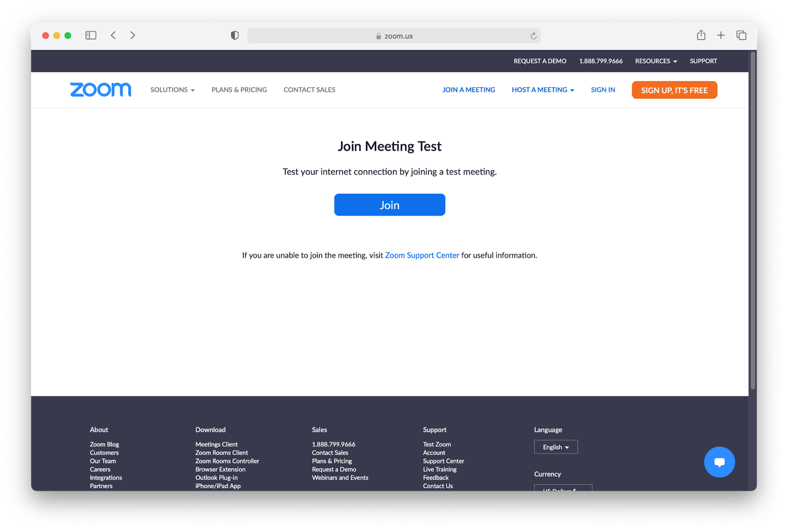The height and width of the screenshot is (532, 788).
Task: Call the 1.888.799.9666 top bar number
Action: 601,61
